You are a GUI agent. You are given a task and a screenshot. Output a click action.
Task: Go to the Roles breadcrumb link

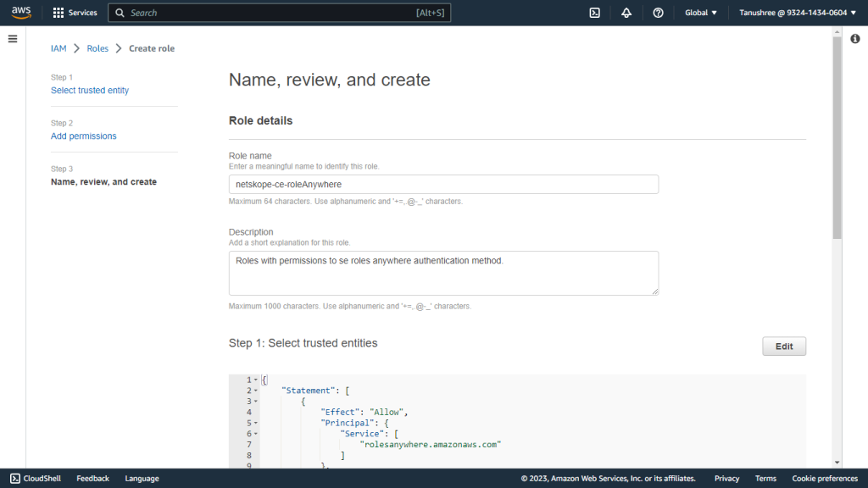pos(97,48)
